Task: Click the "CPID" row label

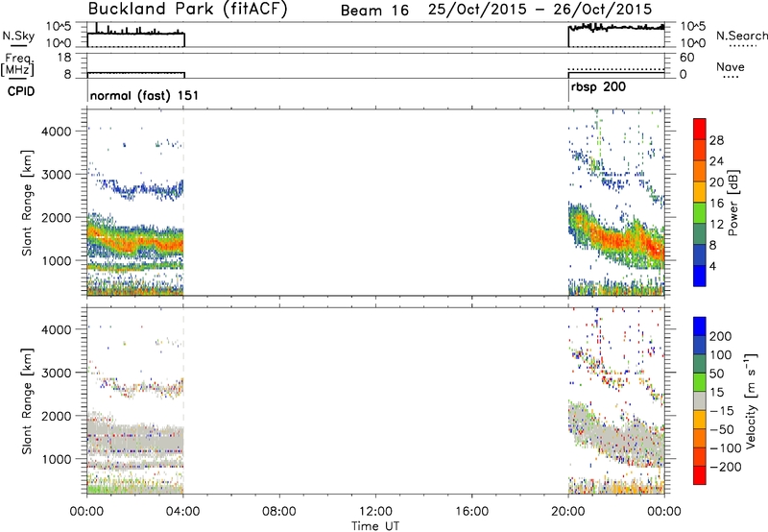Action: (x=21, y=91)
